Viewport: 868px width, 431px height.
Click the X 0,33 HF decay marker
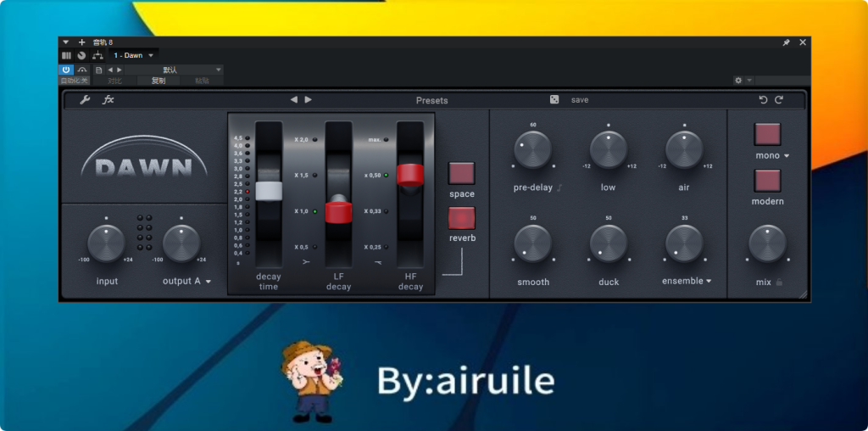pyautogui.click(x=376, y=211)
